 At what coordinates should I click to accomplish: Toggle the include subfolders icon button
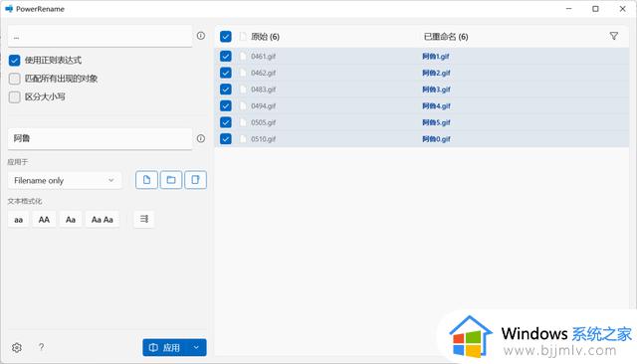[195, 180]
